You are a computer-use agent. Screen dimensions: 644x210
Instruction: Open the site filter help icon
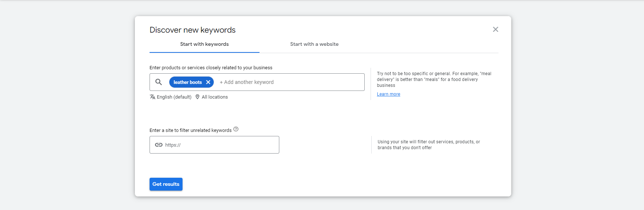(236, 129)
